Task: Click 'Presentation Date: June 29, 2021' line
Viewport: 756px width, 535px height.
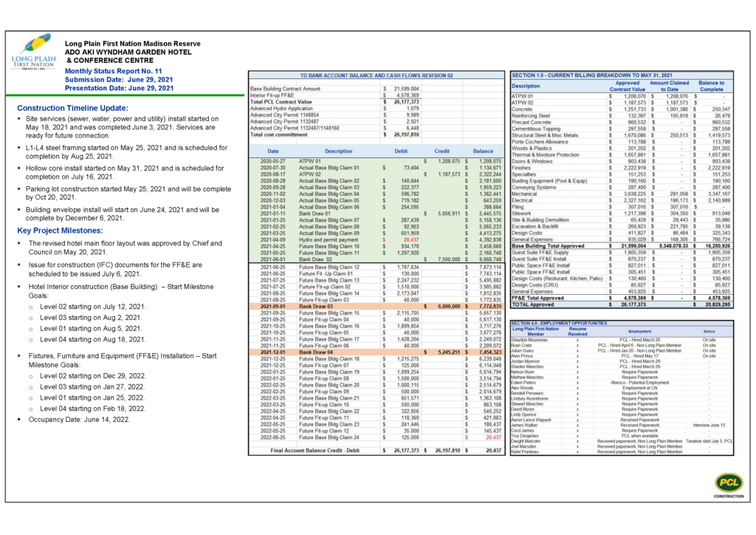Action: click(x=119, y=88)
